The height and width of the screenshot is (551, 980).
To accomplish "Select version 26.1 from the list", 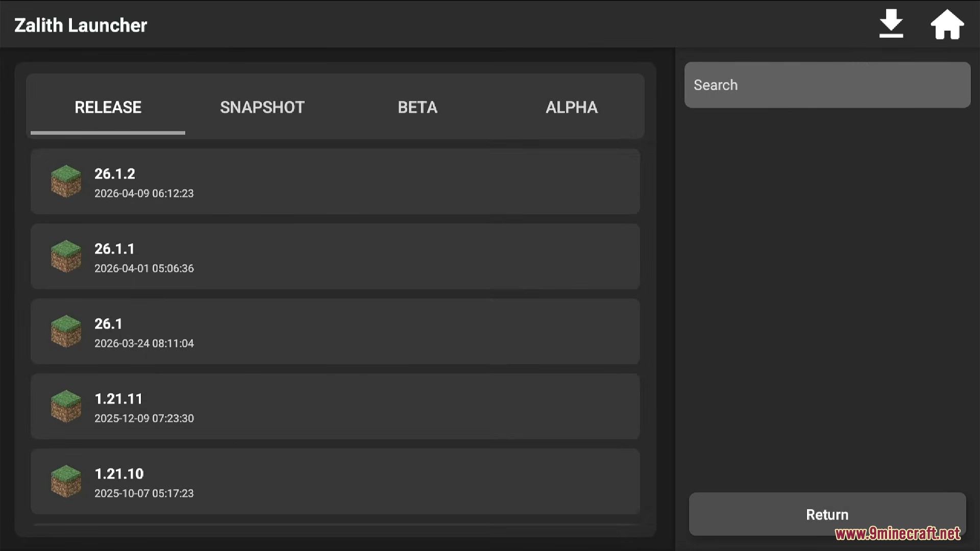I will (334, 331).
